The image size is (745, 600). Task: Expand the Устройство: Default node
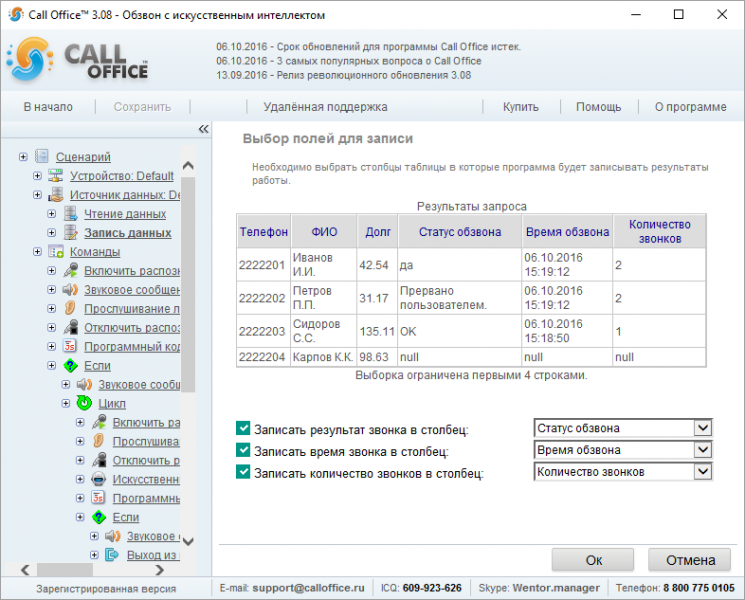coord(37,176)
